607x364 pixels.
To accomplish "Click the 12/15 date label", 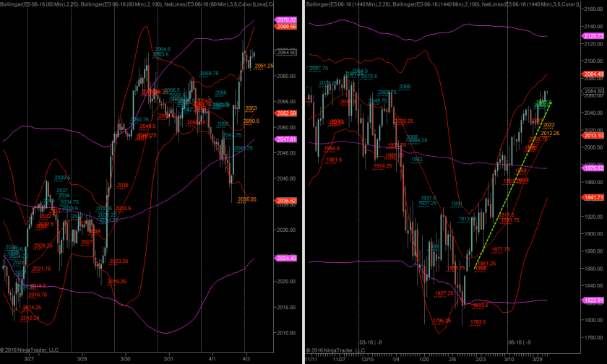I will (367, 360).
